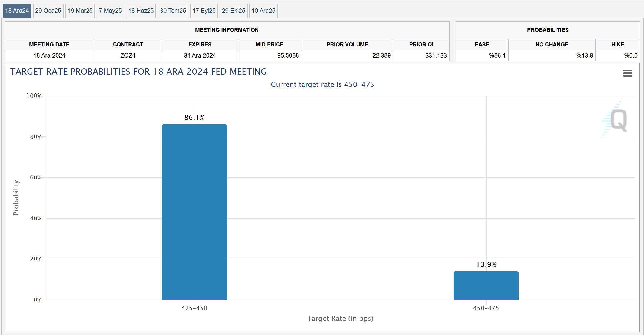Image resolution: width=644 pixels, height=335 pixels.
Task: Switch to the 17 Eyl25 tab
Action: tap(204, 11)
